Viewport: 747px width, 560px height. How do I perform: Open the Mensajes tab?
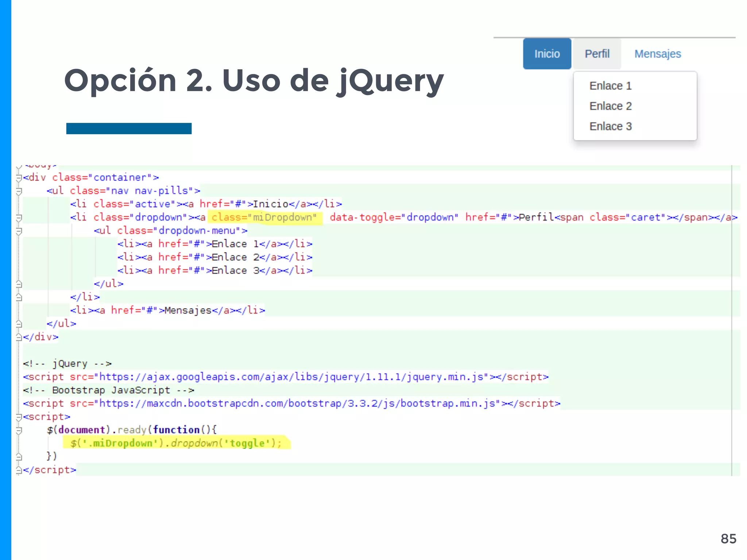click(x=658, y=54)
